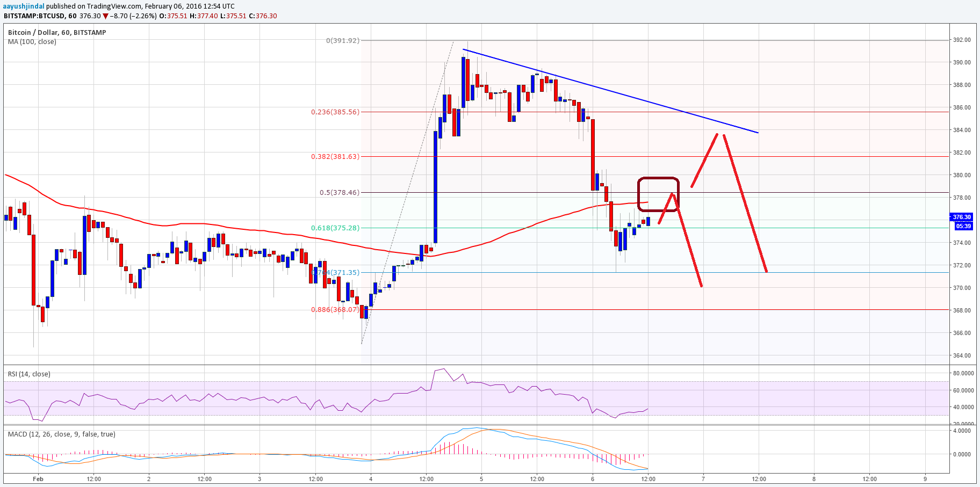Click the 370.00 price axis value
Image resolution: width=980 pixels, height=487 pixels.
[962, 288]
